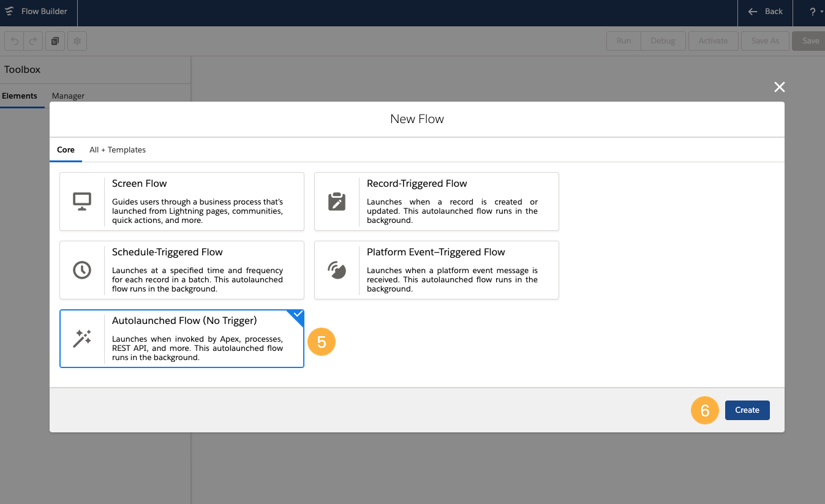Click the Debug button

tap(663, 40)
